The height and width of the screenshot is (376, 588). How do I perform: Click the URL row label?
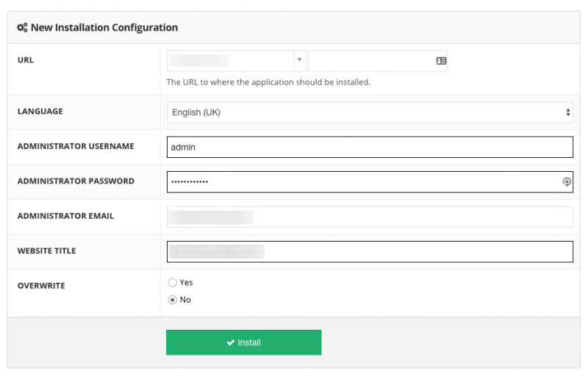coord(26,60)
